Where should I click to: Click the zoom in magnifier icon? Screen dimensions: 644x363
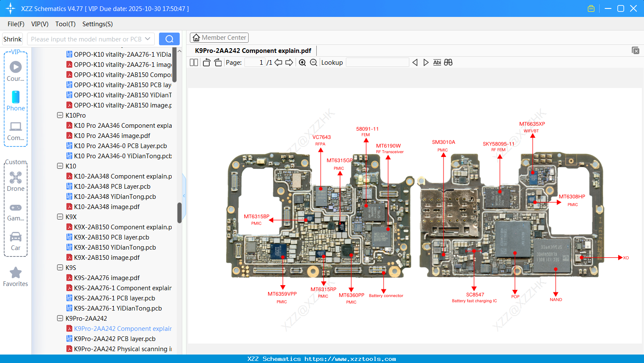[x=302, y=63]
